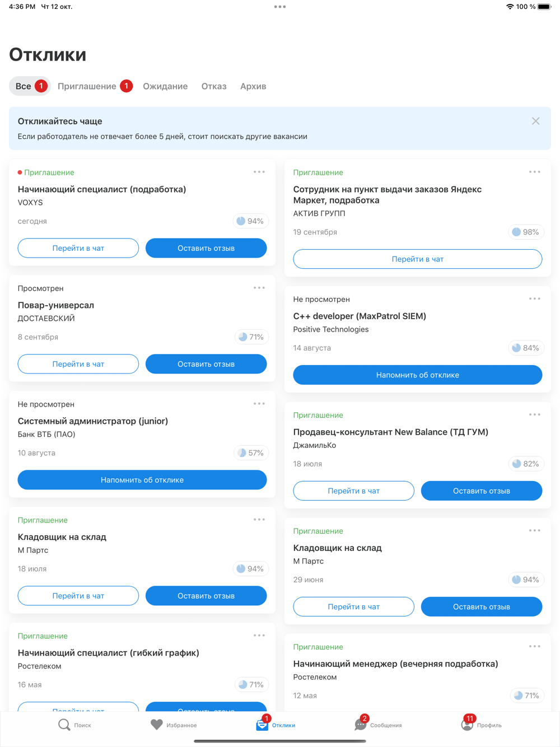Switch to the Ожидание tab

click(165, 86)
